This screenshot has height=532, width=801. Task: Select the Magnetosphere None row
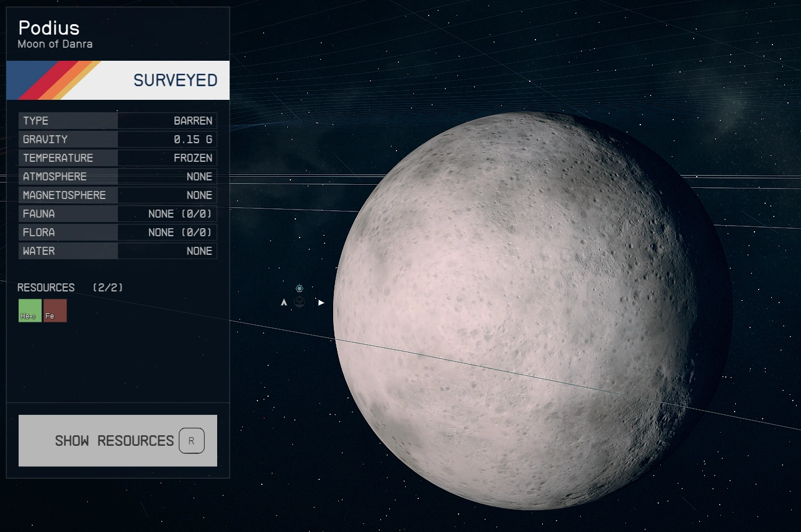[x=118, y=195]
